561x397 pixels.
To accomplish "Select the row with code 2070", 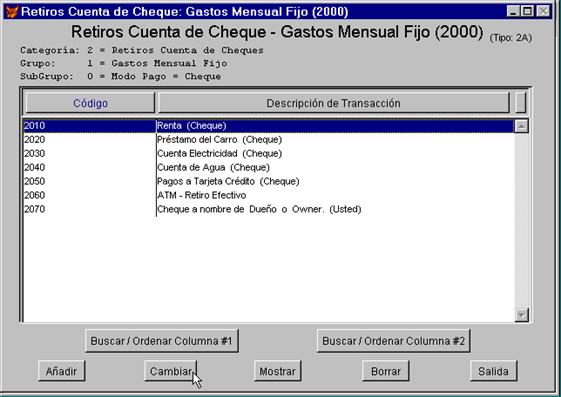I will point(268,209).
